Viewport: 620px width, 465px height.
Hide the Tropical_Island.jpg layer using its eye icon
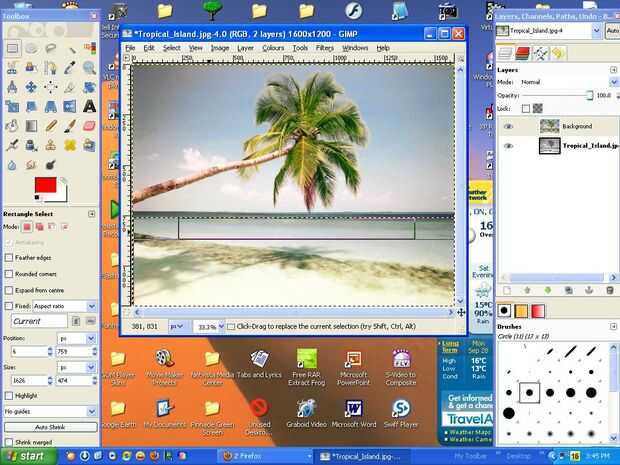[x=508, y=146]
